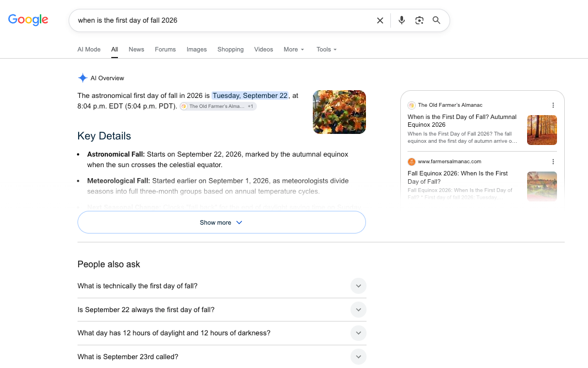The width and height of the screenshot is (588, 368).
Task: Open 'Fall Equinox 2026: When Is the First Day of Fall?' link
Action: [457, 177]
